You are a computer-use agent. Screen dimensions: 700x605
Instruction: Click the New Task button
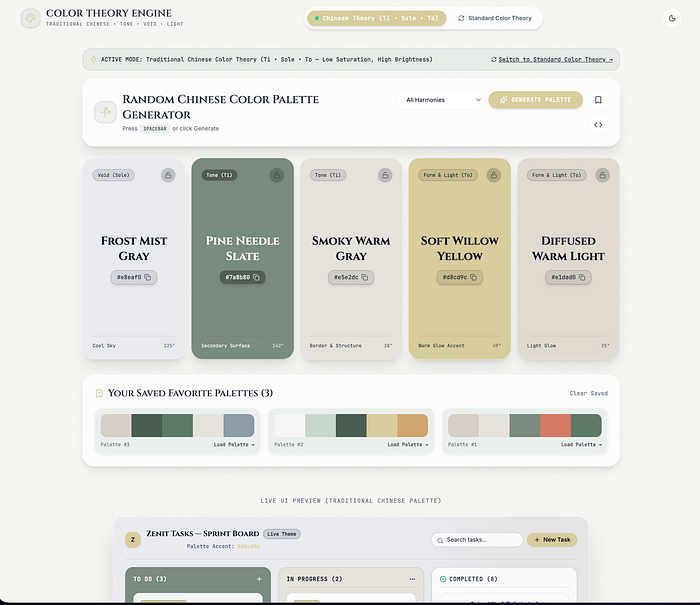pyautogui.click(x=552, y=540)
